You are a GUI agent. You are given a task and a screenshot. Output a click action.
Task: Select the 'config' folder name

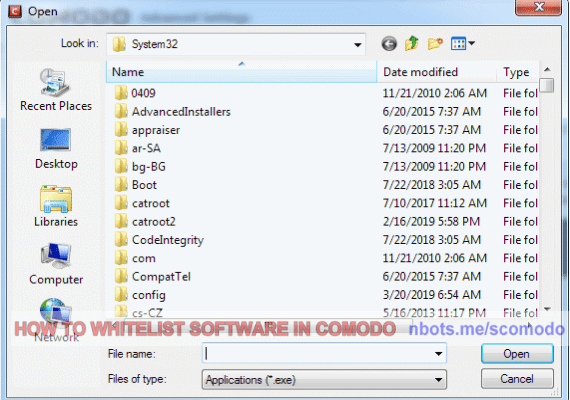149,295
